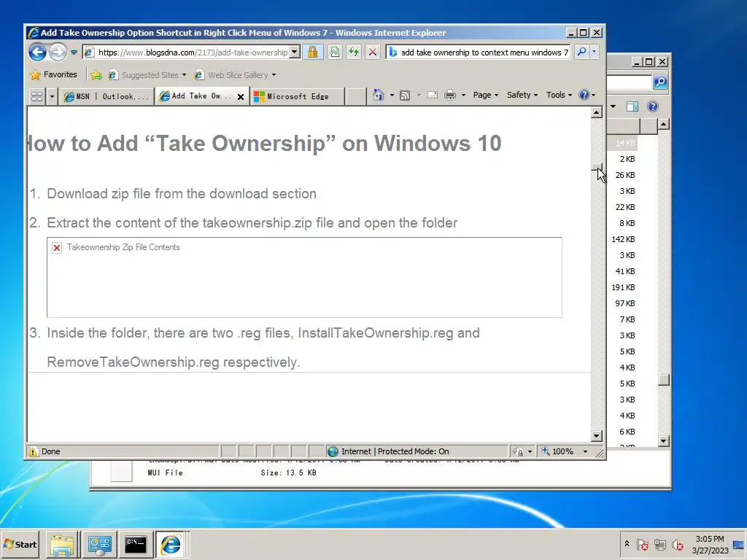This screenshot has width=747, height=560.
Task: Switch to the MSN | Outlook tab
Action: (x=107, y=96)
